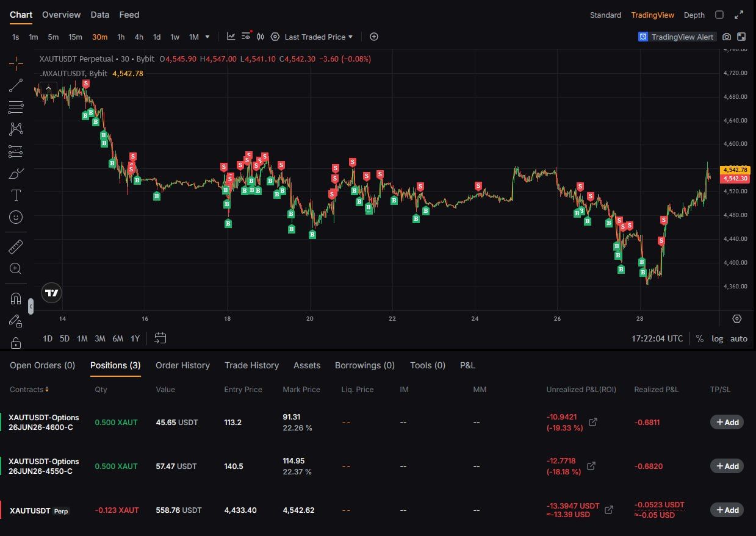Toggle the auto scale option
756x536 pixels.
(738, 338)
